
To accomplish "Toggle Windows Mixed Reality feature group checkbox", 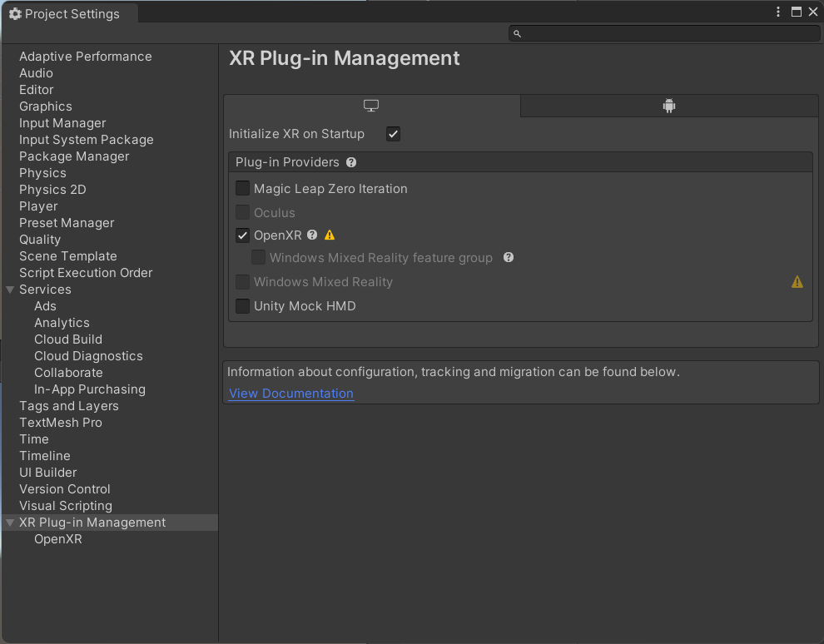I will click(258, 257).
